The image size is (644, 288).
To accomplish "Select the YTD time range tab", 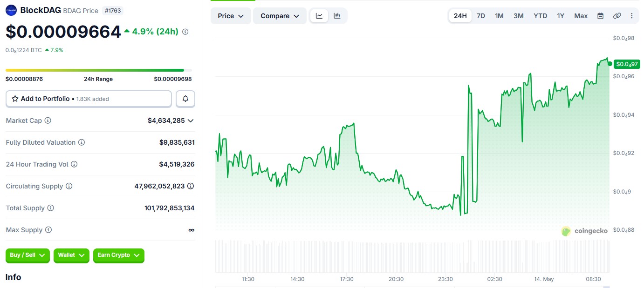I will pyautogui.click(x=541, y=16).
